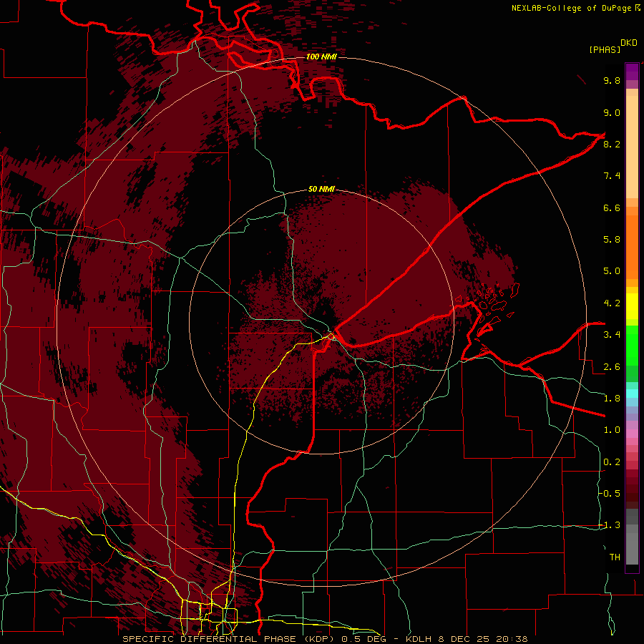
Task: Click the 100 NMI range ring label
Action: pos(321,57)
